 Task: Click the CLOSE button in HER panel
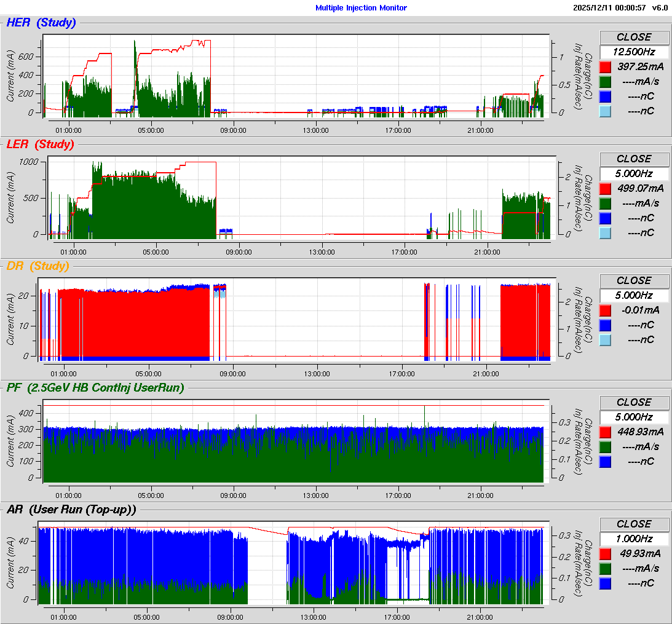(x=633, y=37)
